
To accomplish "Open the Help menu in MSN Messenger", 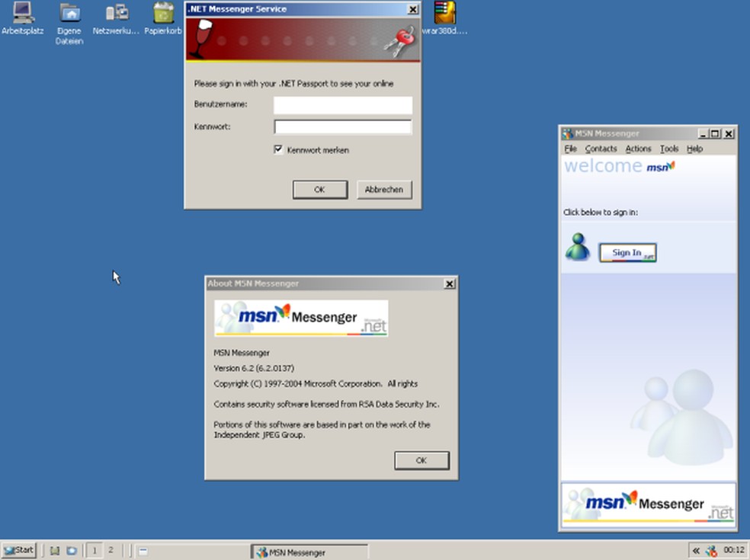I will coord(694,149).
